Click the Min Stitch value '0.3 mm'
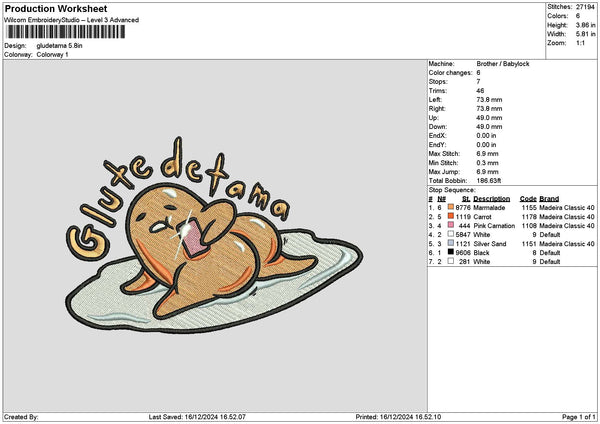 [x=487, y=163]
